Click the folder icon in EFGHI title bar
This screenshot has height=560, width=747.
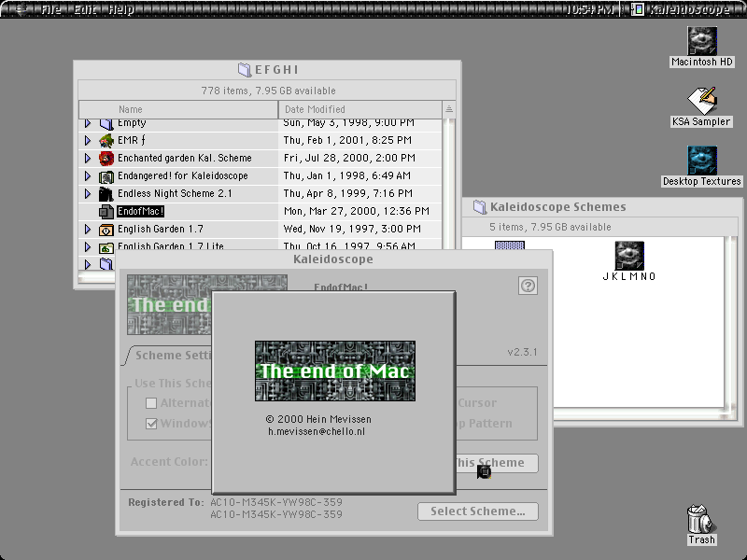245,70
